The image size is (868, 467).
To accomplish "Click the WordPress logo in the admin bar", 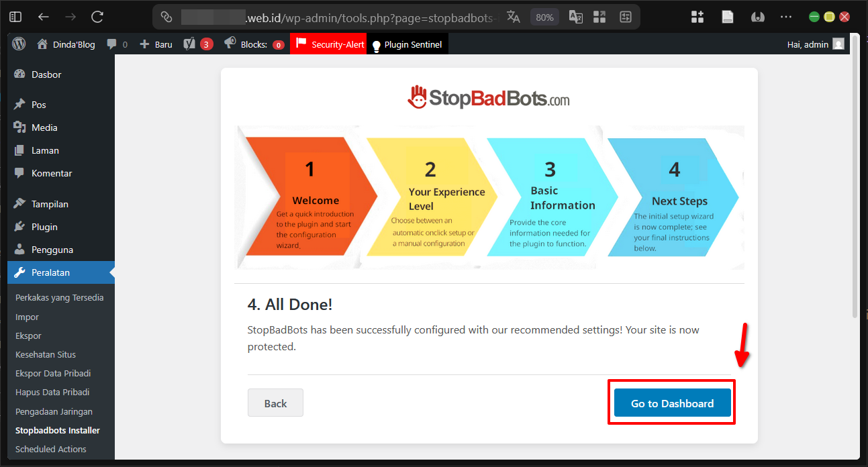I will click(x=18, y=44).
